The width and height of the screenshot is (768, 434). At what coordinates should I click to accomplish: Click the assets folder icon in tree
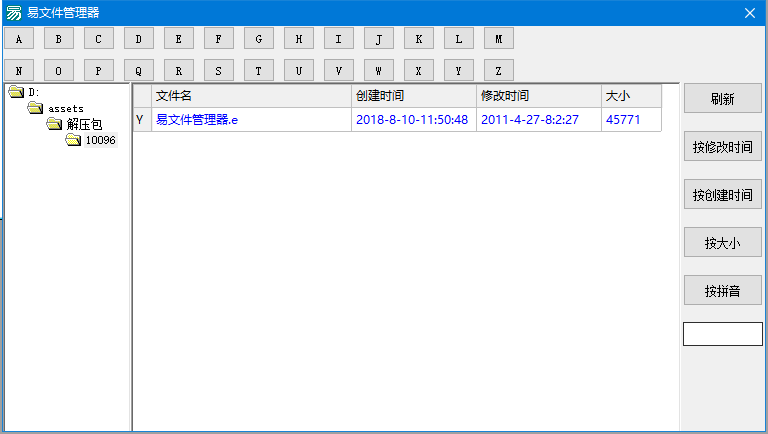[x=35, y=108]
